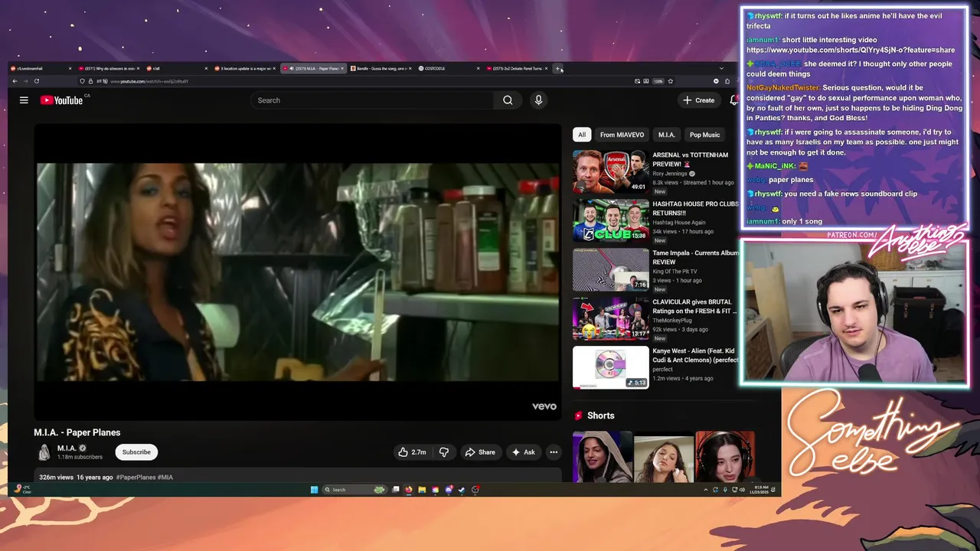Viewport: 980px width, 551px height.
Task: Open the YouTube shorts link in chat
Action: click(851, 50)
